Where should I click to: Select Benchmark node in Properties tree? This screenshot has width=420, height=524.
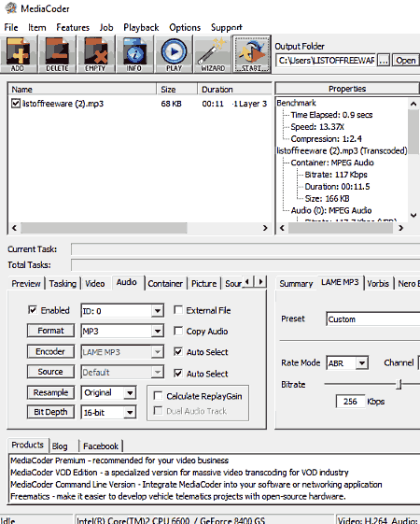(x=296, y=103)
